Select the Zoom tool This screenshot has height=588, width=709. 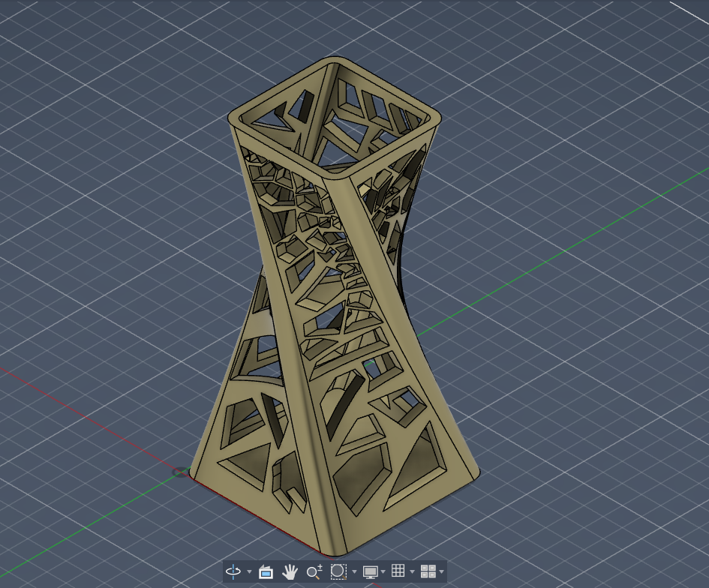tap(314, 571)
